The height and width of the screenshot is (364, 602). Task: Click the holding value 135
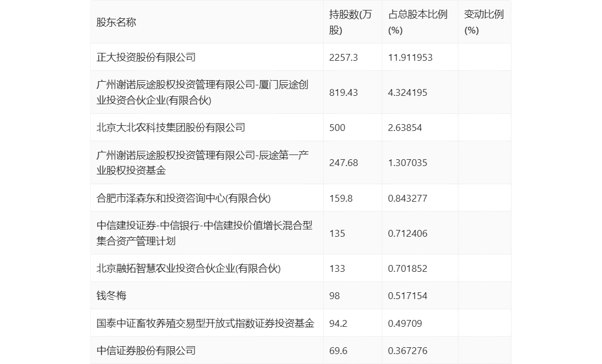pyautogui.click(x=337, y=233)
